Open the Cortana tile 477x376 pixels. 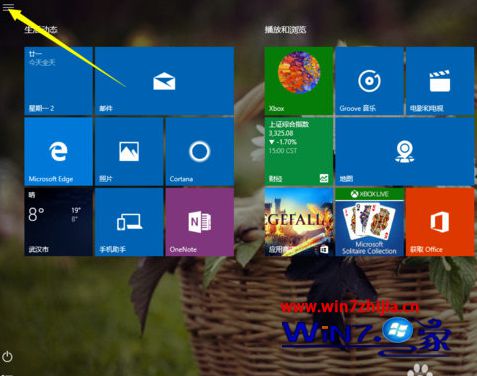200,152
